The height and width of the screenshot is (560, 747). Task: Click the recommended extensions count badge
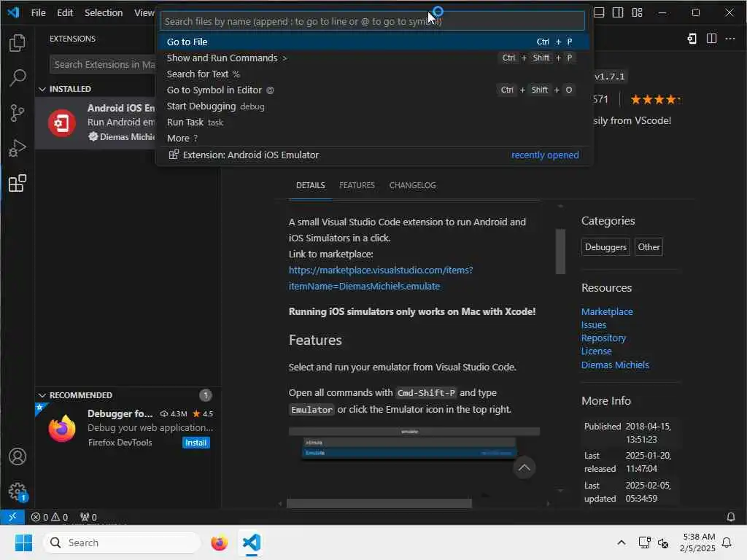tap(205, 395)
